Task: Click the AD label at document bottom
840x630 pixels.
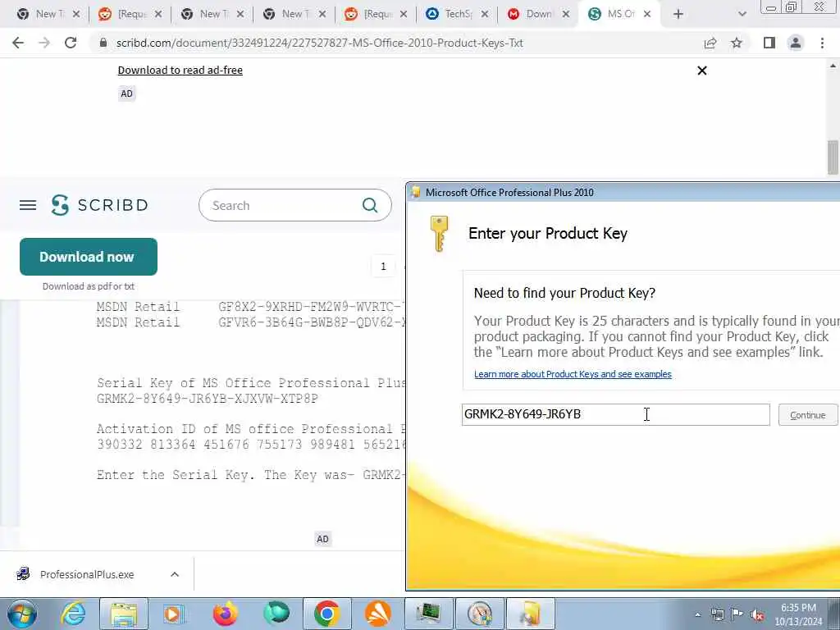Action: (322, 539)
